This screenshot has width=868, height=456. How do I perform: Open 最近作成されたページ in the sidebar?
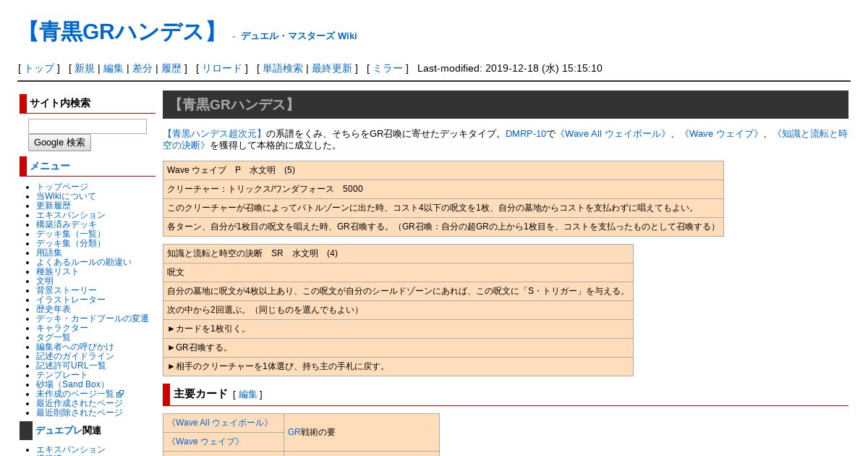click(x=80, y=403)
